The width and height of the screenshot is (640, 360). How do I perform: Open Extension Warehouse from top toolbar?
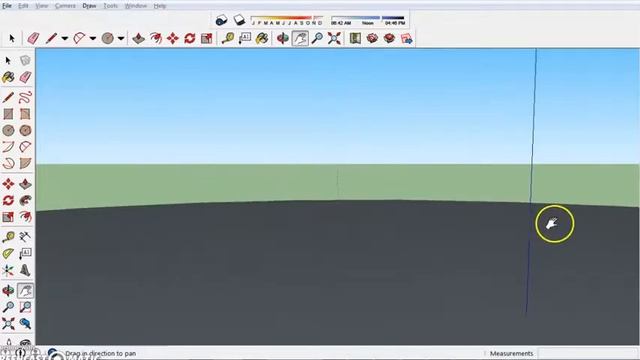click(x=372, y=38)
